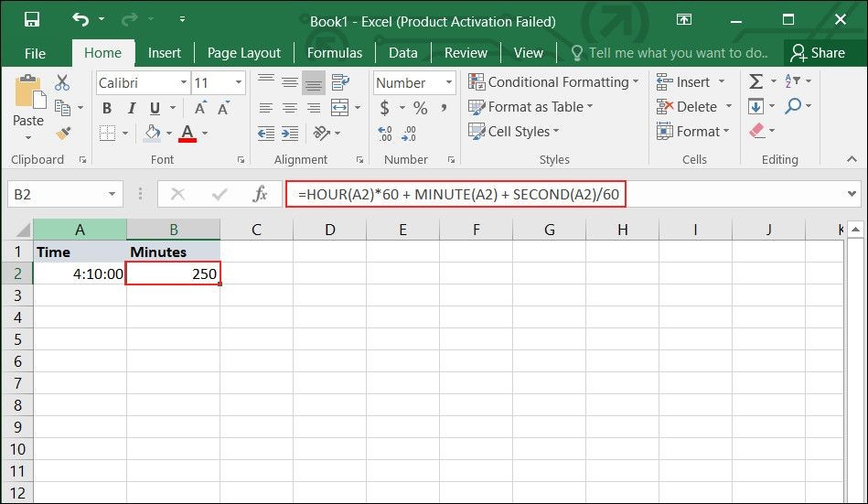Toggle Bold formatting

pos(107,107)
